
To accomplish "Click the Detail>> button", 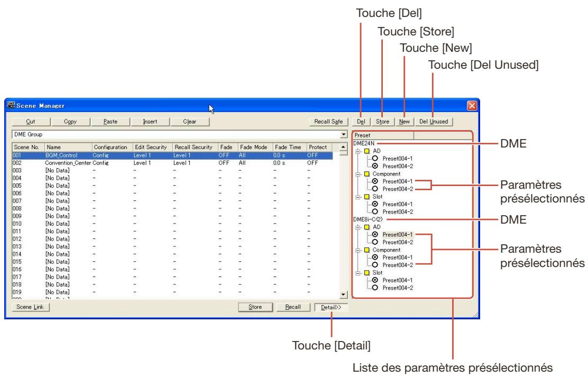I will click(x=331, y=307).
